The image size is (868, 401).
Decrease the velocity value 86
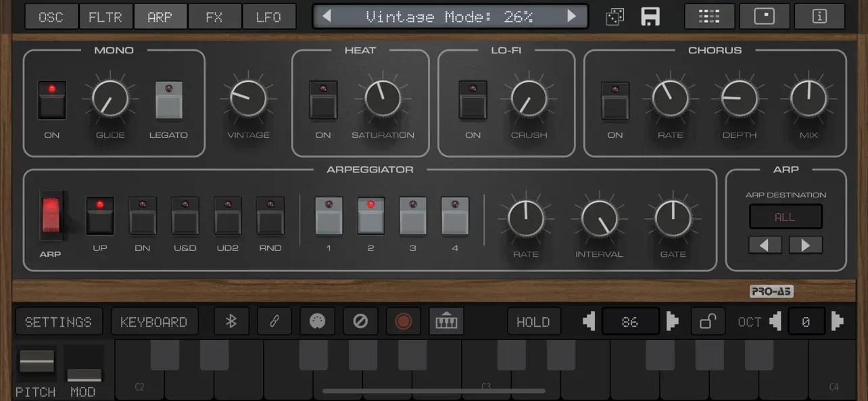click(589, 321)
